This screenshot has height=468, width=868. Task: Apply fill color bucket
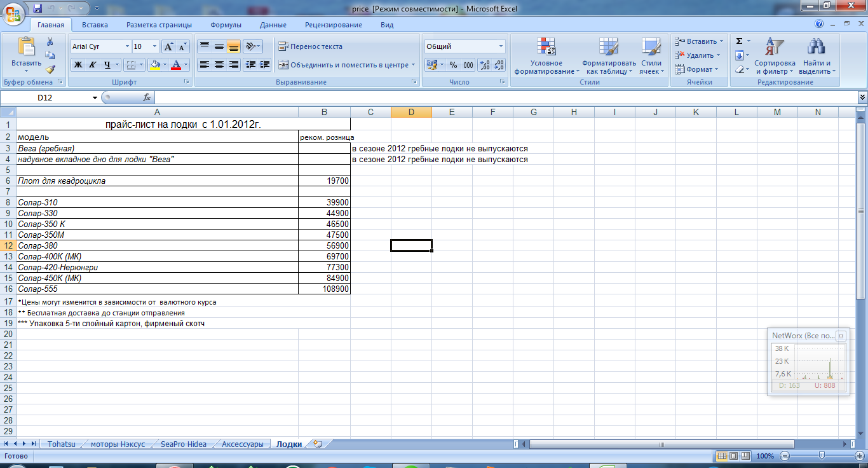[x=154, y=64]
